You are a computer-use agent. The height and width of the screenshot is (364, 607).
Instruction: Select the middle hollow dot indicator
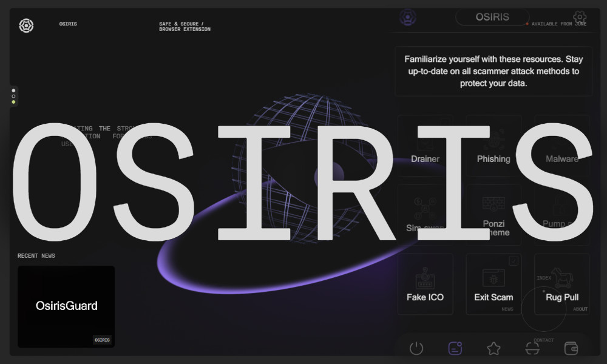pyautogui.click(x=13, y=96)
